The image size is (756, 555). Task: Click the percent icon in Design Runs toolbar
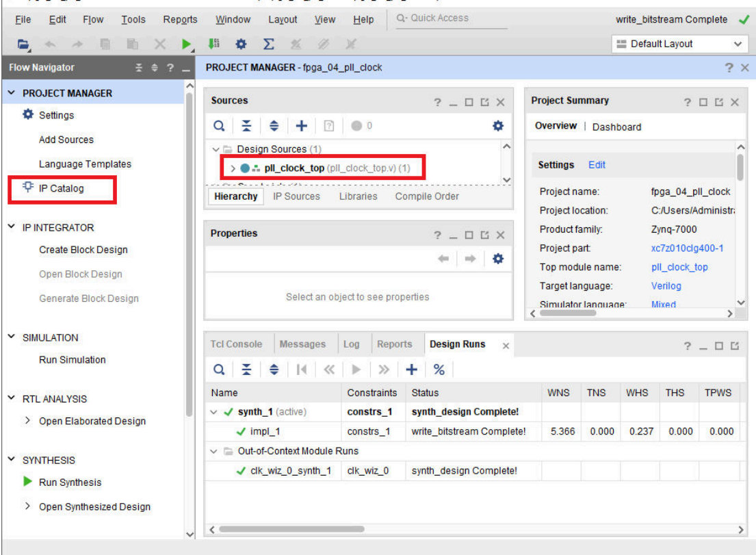click(439, 370)
